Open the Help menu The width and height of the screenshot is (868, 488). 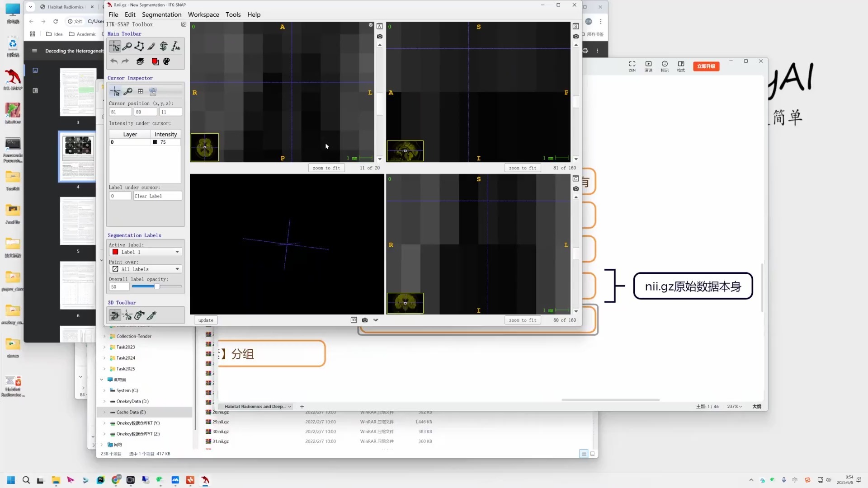pos(254,14)
